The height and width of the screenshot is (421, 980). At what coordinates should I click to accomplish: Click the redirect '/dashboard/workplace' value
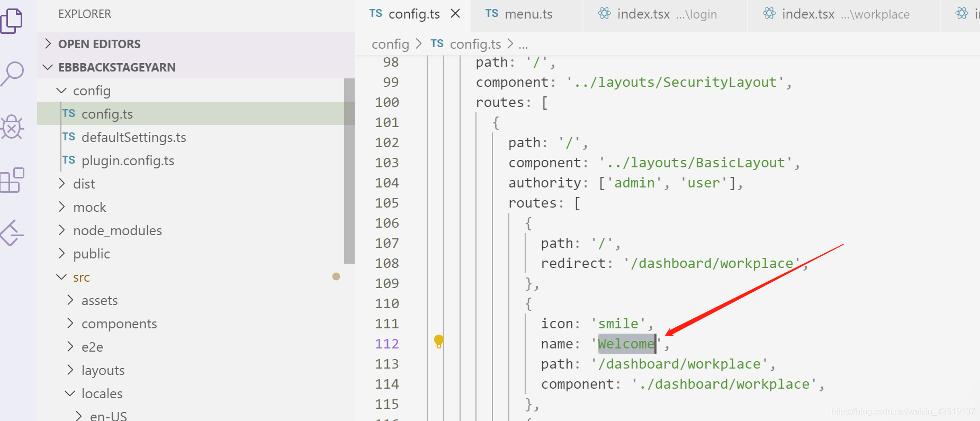pos(712,263)
